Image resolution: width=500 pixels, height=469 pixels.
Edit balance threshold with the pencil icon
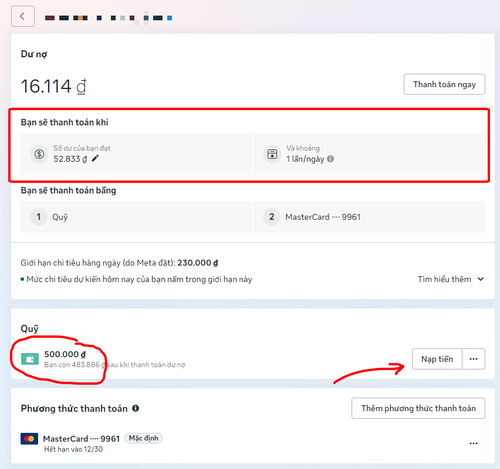95,158
